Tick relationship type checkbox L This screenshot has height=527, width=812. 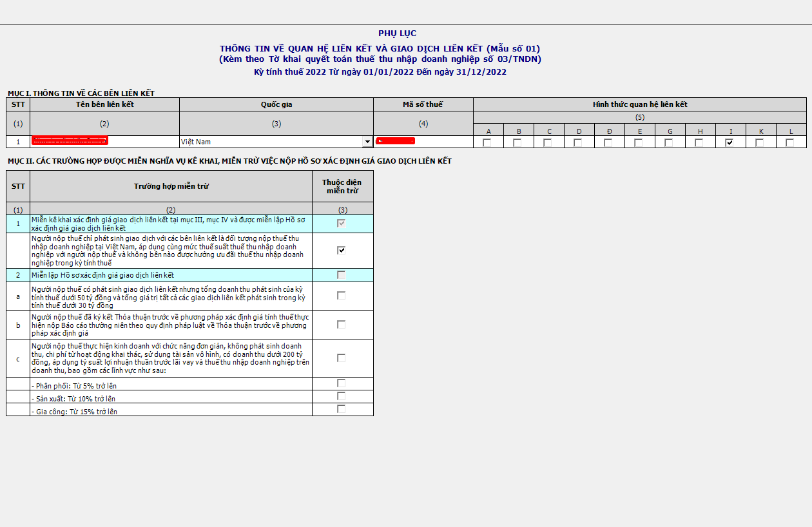click(x=790, y=143)
